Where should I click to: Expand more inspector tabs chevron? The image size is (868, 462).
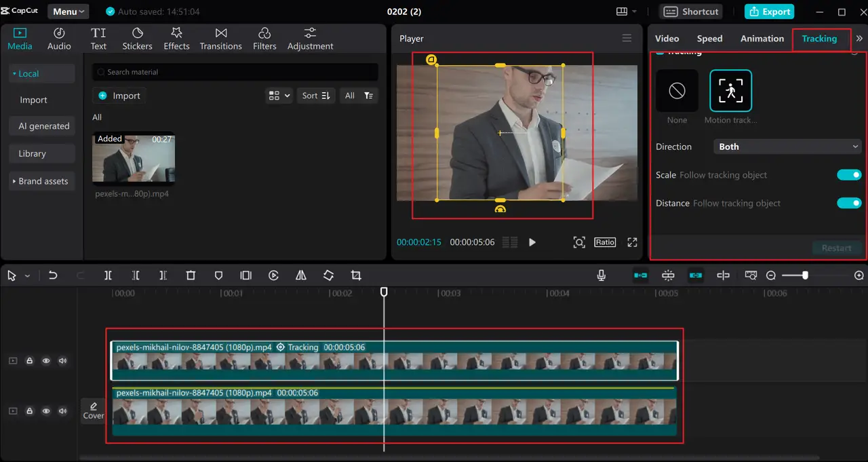859,39
